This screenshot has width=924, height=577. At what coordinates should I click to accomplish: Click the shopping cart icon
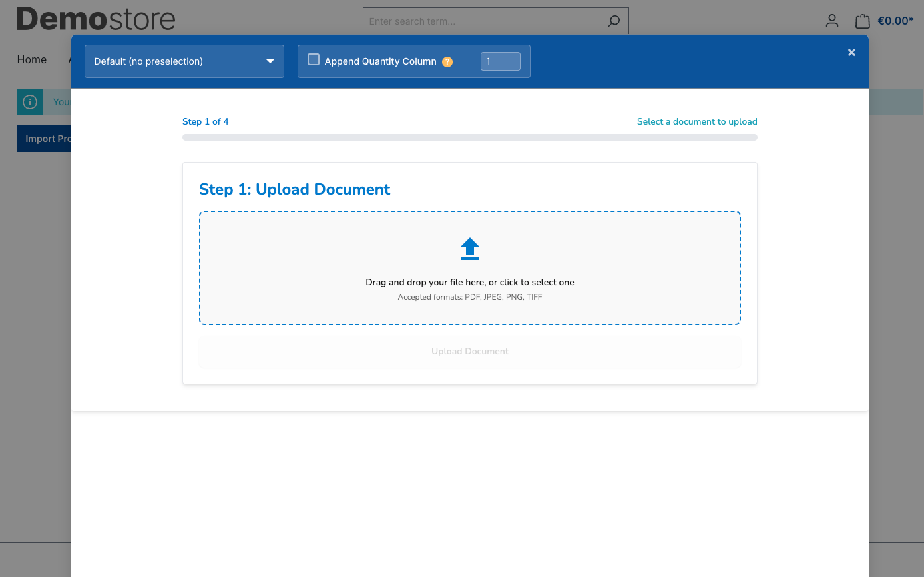[x=862, y=21]
